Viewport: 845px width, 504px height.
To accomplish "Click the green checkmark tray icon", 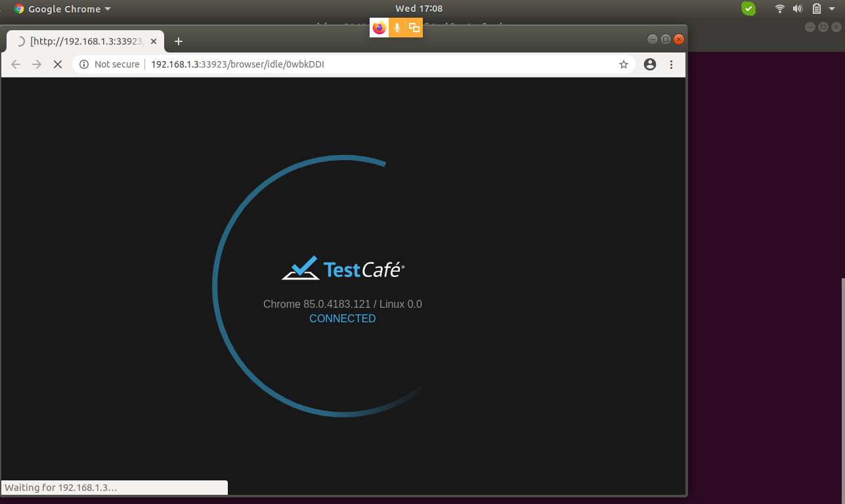I will tap(748, 9).
